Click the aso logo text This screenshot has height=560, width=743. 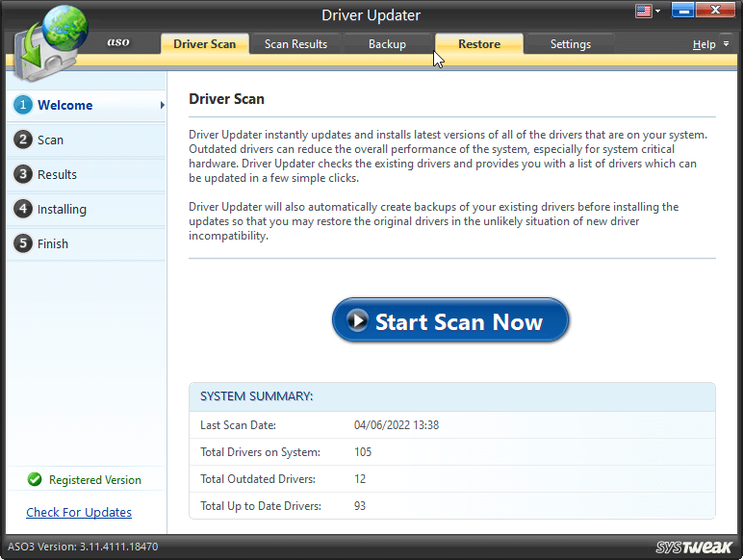pyautogui.click(x=118, y=42)
